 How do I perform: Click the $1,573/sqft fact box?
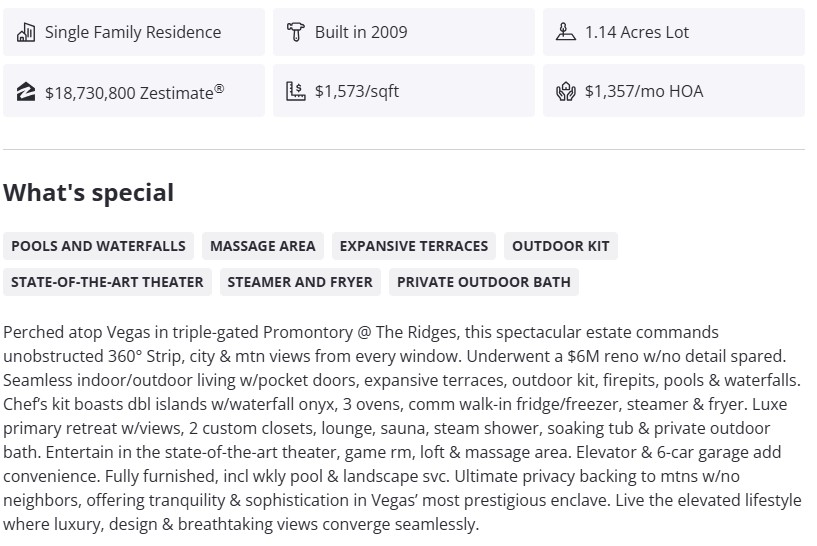[404, 91]
